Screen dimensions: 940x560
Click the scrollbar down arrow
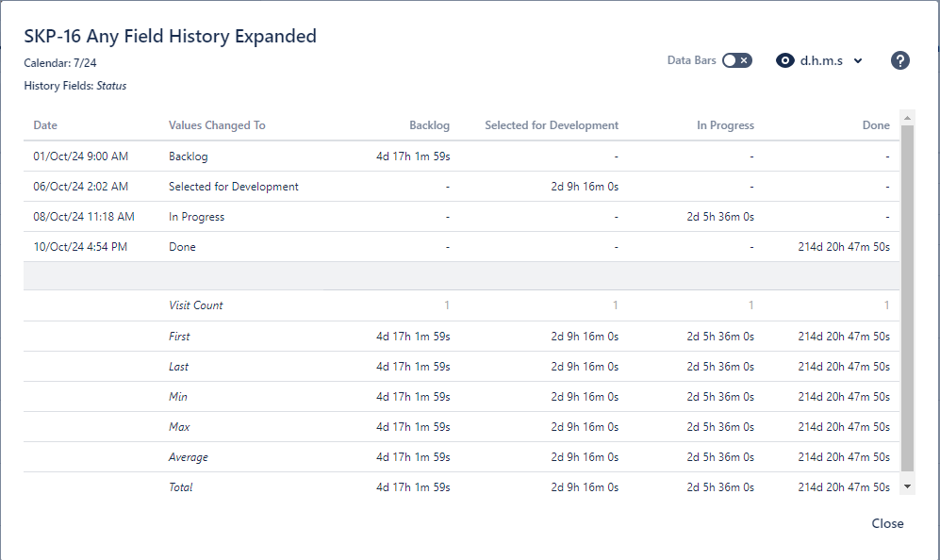coord(908,486)
